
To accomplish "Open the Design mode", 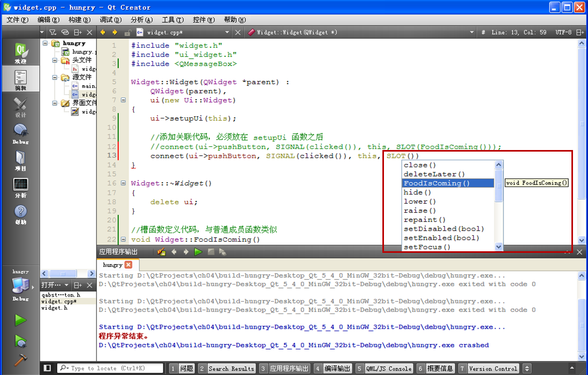I will click(21, 107).
